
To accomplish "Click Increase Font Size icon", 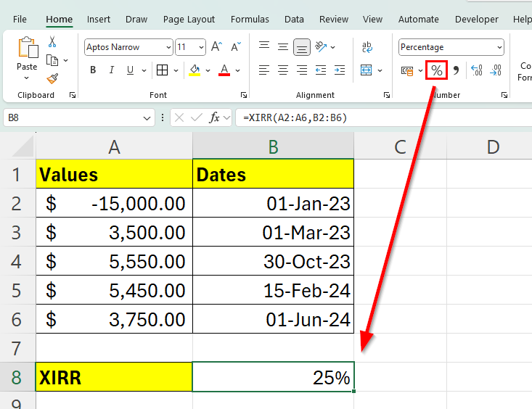I will pyautogui.click(x=216, y=47).
